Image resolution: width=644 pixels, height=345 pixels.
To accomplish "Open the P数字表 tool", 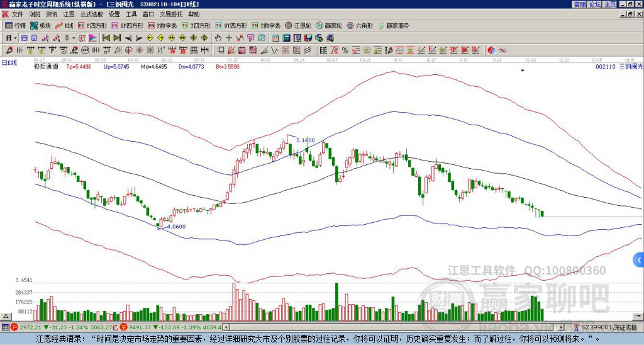I will [162, 25].
